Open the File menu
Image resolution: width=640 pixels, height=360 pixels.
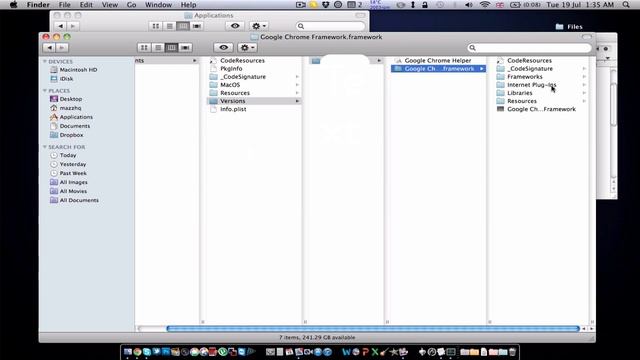coord(64,5)
